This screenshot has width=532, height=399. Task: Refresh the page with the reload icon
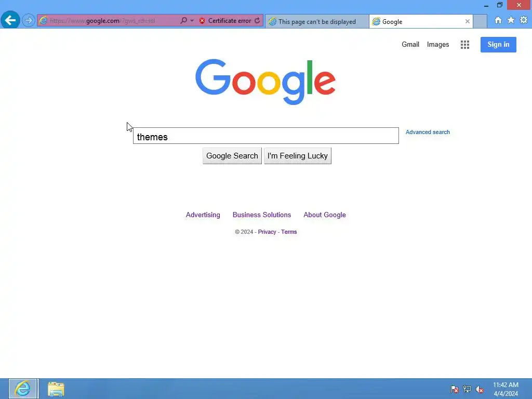click(257, 21)
